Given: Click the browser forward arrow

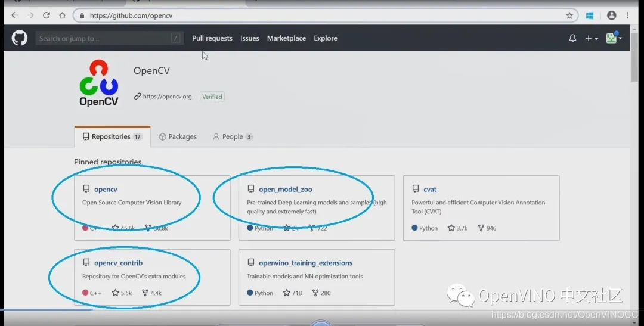Looking at the screenshot, I should 30,15.
